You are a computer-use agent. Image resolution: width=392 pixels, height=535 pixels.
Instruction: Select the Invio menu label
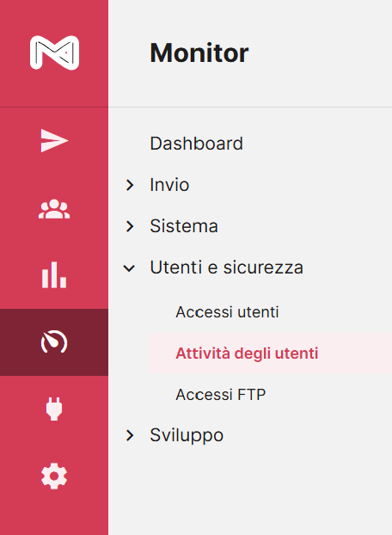(169, 185)
